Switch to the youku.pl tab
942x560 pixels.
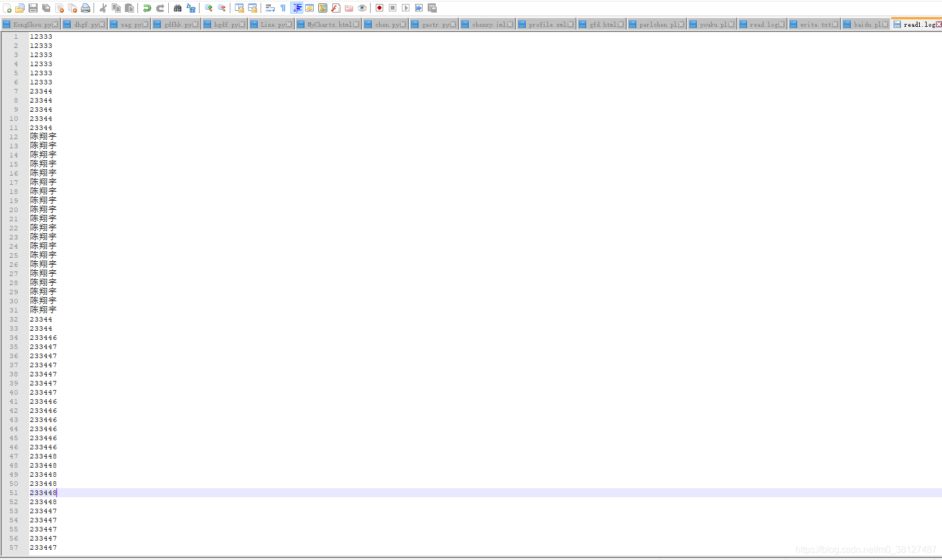pyautogui.click(x=712, y=25)
